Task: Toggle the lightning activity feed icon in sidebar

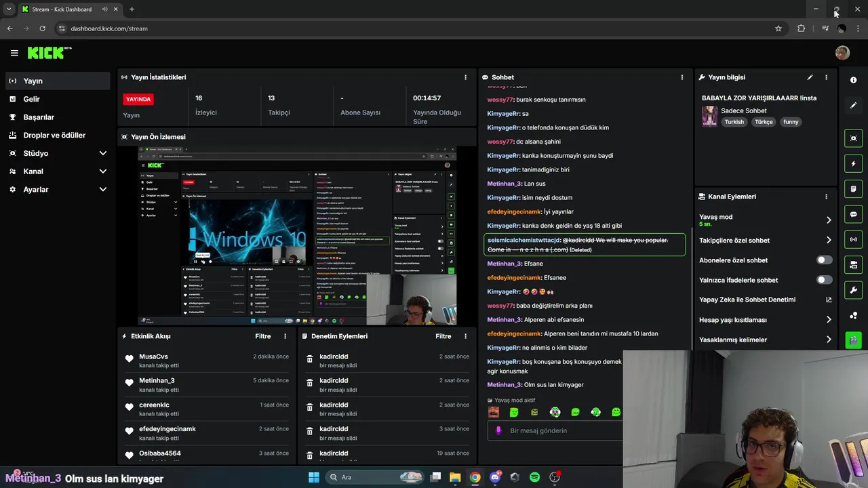Action: click(x=853, y=163)
